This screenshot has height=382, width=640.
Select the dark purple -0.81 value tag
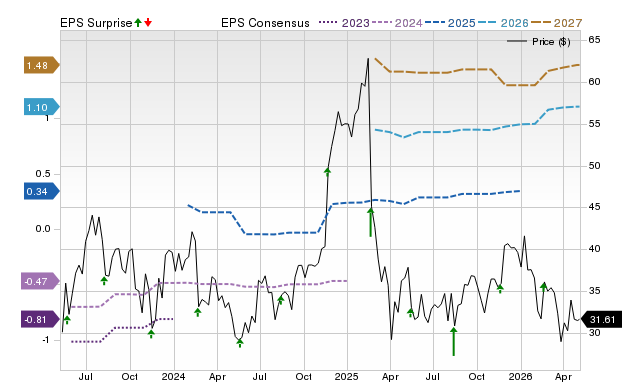(x=40, y=320)
